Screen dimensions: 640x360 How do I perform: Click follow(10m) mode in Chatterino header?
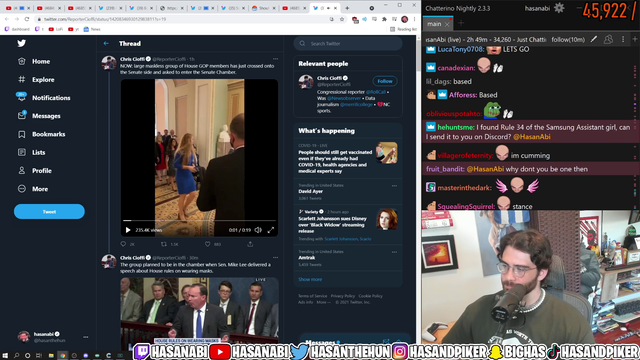point(568,39)
